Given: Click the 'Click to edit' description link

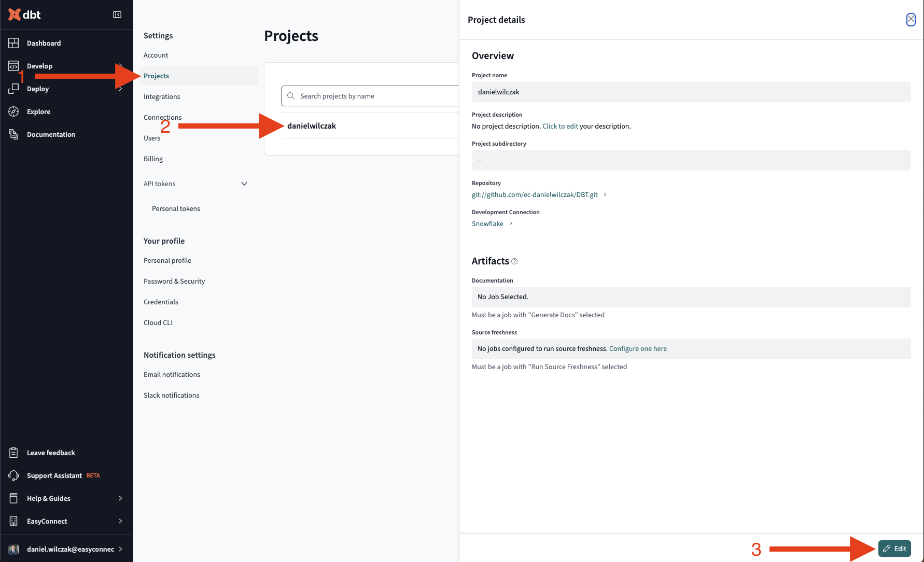Looking at the screenshot, I should click(560, 126).
